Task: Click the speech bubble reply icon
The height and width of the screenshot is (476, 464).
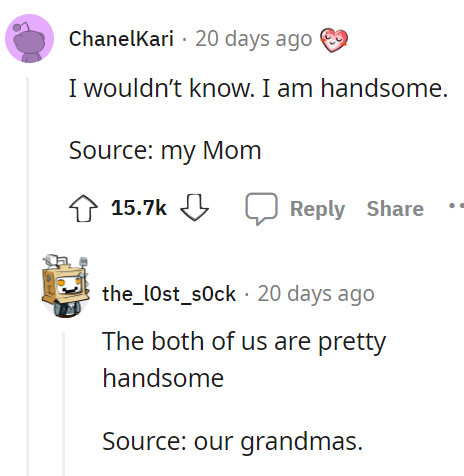Action: pos(262,209)
